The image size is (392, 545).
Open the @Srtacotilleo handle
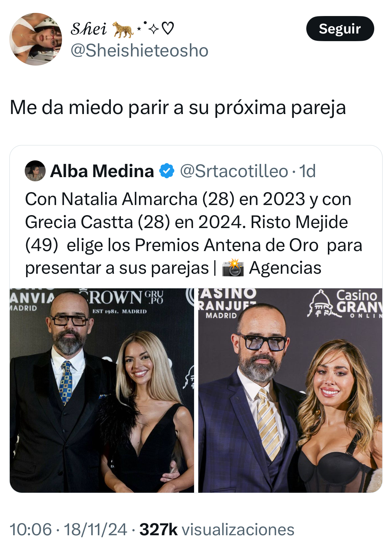pyautogui.click(x=234, y=171)
